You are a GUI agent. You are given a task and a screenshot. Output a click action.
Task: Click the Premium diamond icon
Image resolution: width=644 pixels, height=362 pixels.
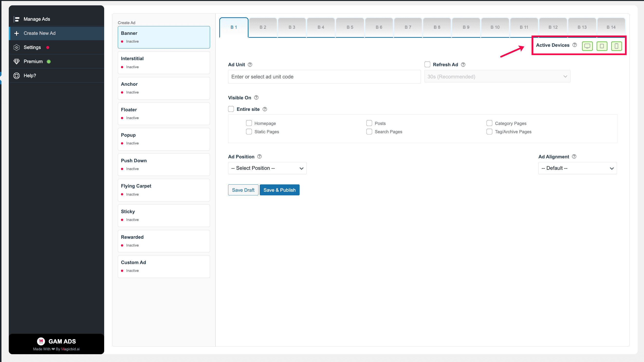tap(17, 61)
